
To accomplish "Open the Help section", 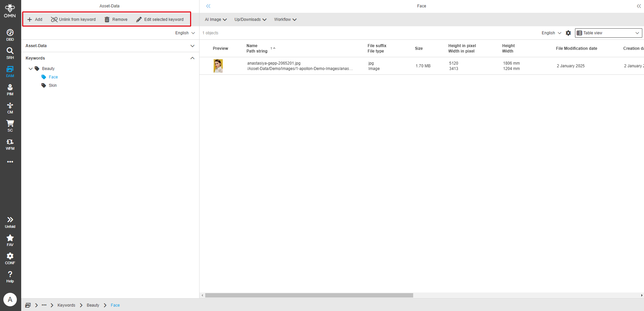I will (10, 276).
